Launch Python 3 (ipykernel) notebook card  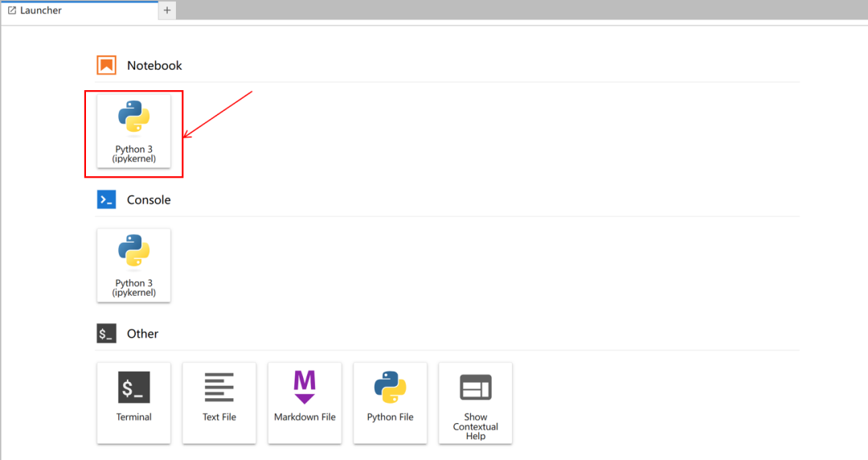(x=133, y=131)
